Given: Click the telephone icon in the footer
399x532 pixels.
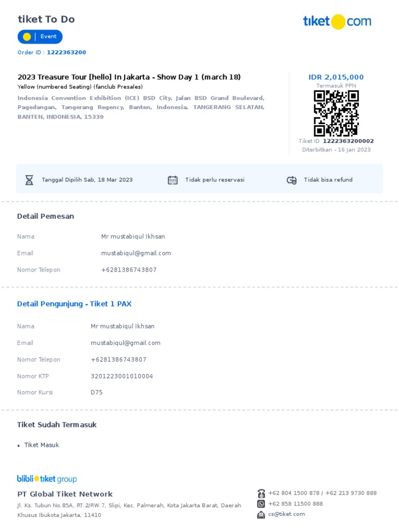Looking at the screenshot, I should pyautogui.click(x=261, y=494).
